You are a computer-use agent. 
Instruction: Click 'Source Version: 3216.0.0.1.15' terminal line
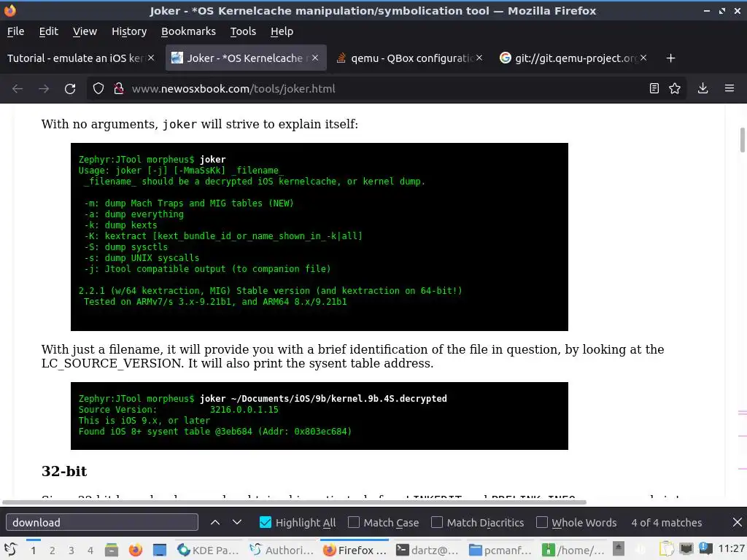pos(179,410)
